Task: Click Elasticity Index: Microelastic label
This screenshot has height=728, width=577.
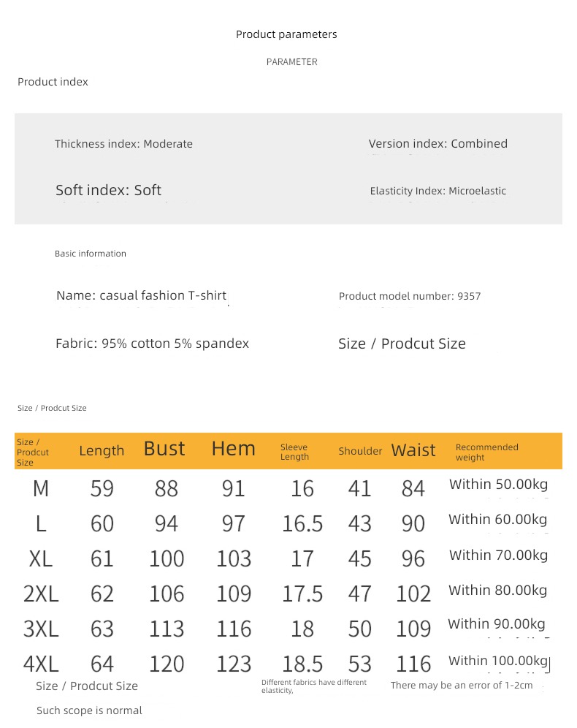Action: [x=437, y=191]
